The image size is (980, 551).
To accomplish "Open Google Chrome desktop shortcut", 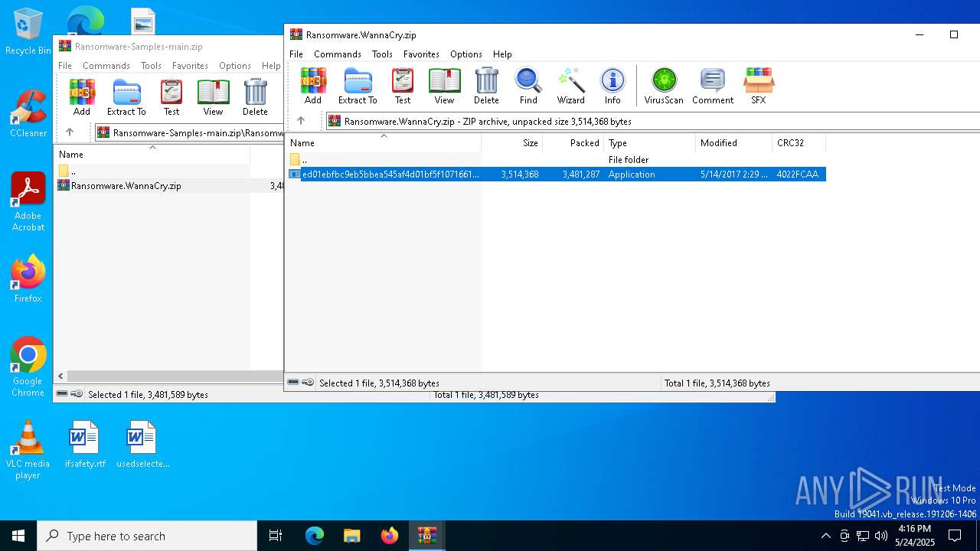I will click(28, 367).
